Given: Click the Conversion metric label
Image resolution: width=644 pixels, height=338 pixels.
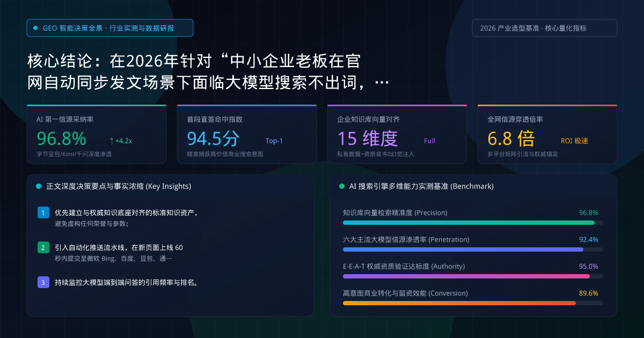Looking at the screenshot, I should (405, 293).
